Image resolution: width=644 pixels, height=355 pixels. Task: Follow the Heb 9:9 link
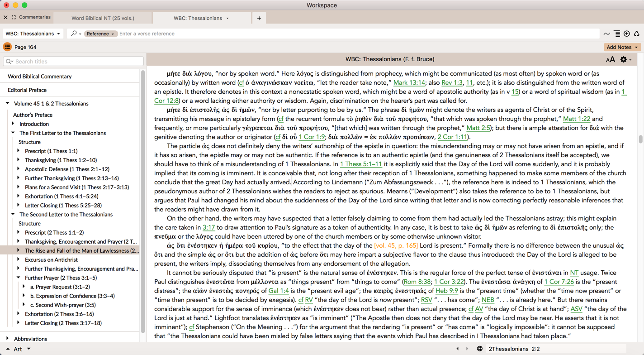(447, 291)
